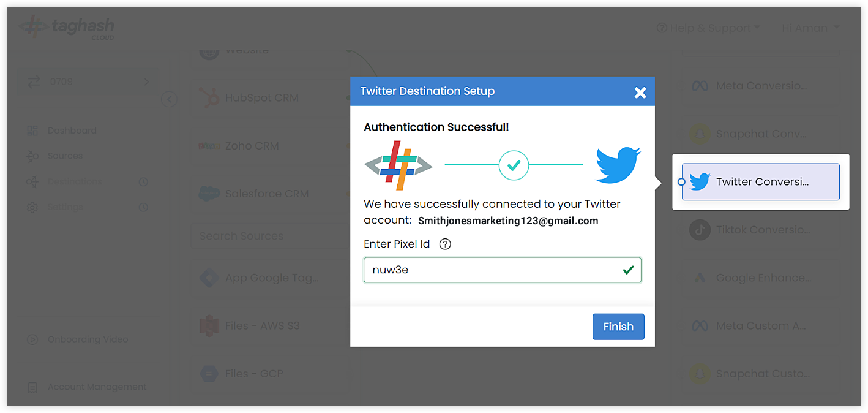
Task: Select the Twitter Conversion destination card
Action: click(x=761, y=182)
